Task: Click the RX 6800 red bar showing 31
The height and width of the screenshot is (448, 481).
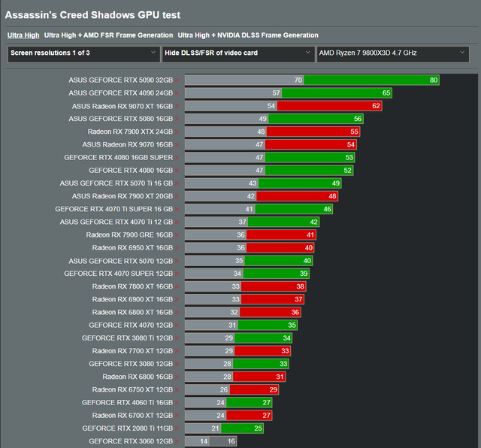Action: [x=259, y=377]
